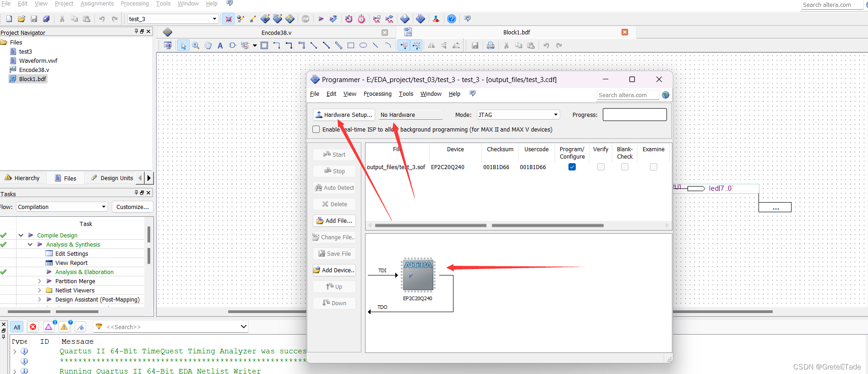The height and width of the screenshot is (374, 868).
Task: Show error messages with red X filter
Action: click(33, 327)
